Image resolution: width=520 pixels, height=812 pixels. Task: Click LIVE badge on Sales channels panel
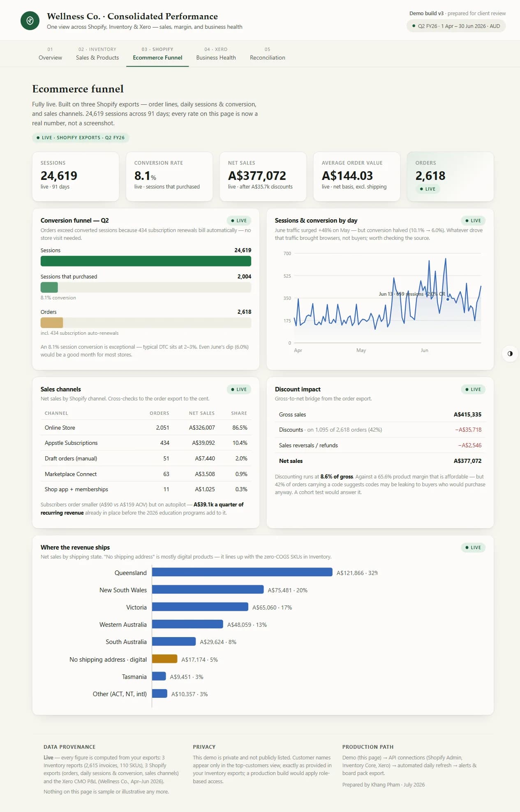point(239,389)
